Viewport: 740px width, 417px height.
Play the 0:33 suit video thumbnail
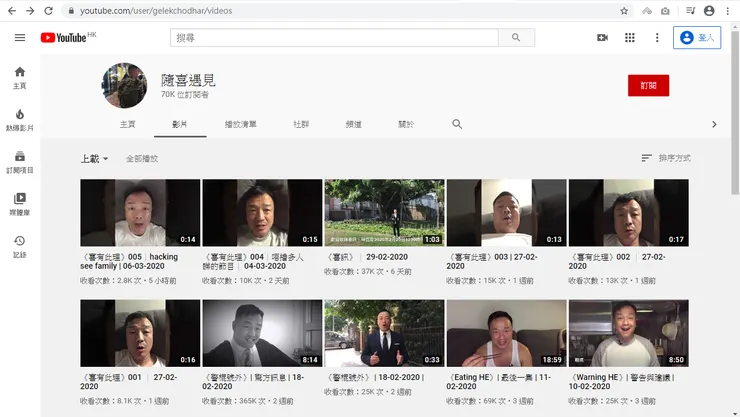click(384, 333)
